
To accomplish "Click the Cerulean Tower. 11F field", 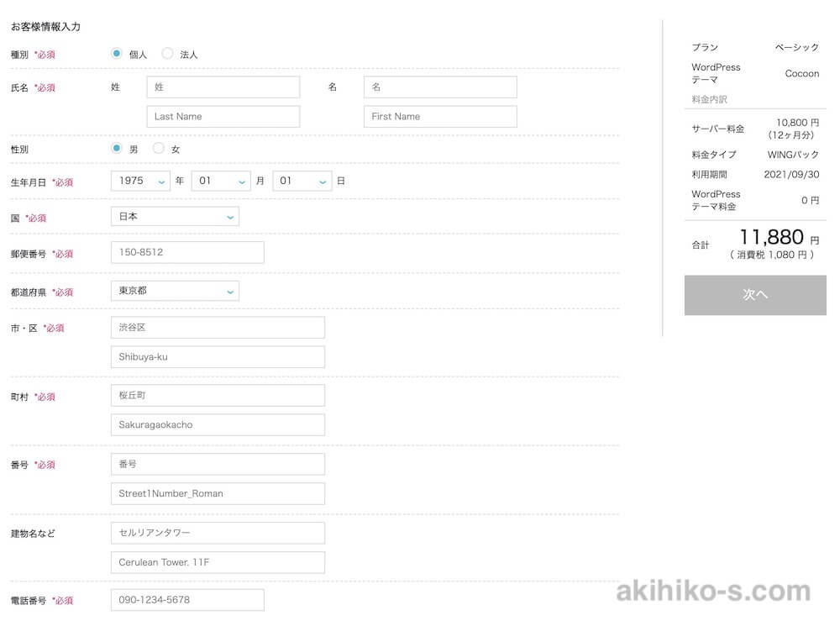I will point(218,563).
